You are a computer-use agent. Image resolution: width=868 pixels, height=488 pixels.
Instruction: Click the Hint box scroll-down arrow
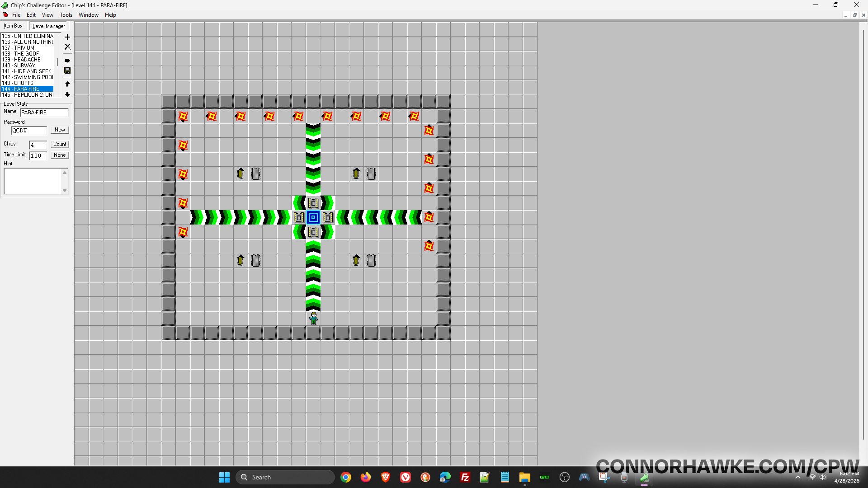point(65,191)
